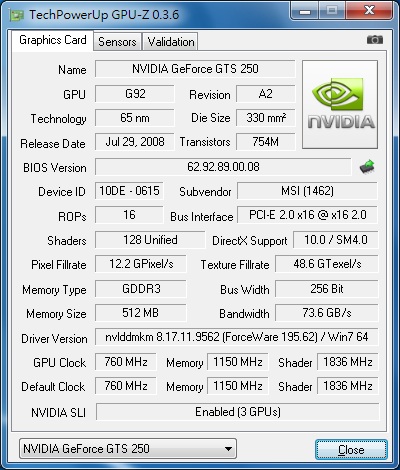Viewport: 400px width, 470px height.
Task: Click the Transistors value 754M
Action: point(266,142)
